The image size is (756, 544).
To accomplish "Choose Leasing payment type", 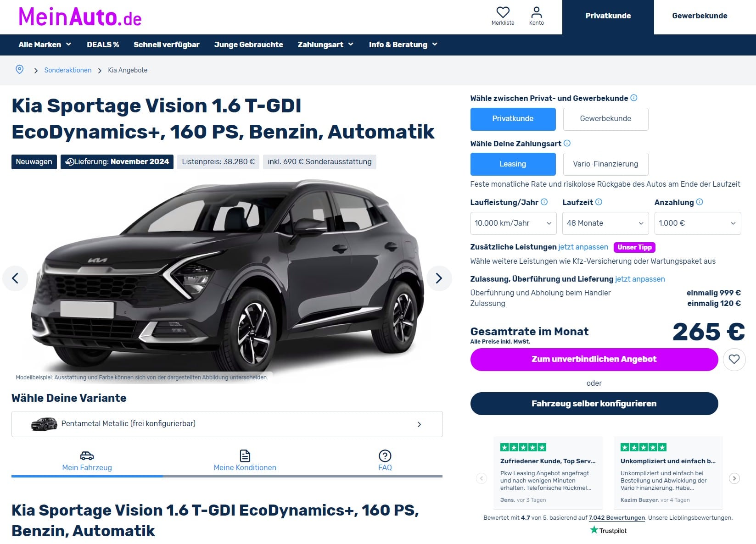I will click(513, 164).
